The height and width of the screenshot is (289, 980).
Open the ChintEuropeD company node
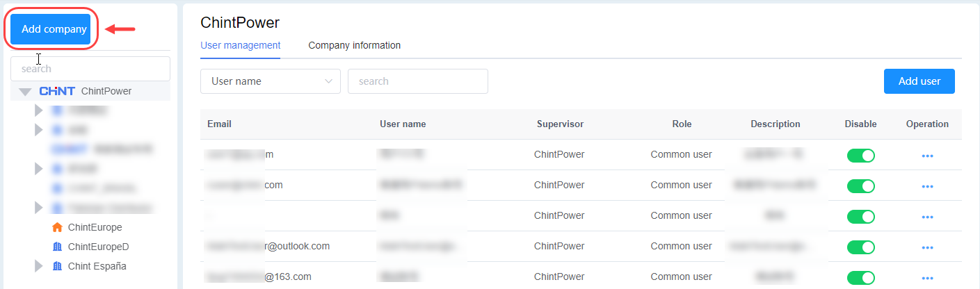(99, 247)
